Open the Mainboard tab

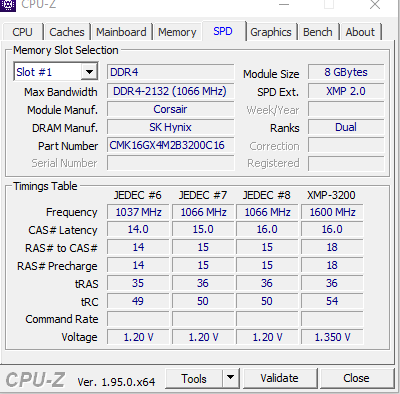(121, 32)
